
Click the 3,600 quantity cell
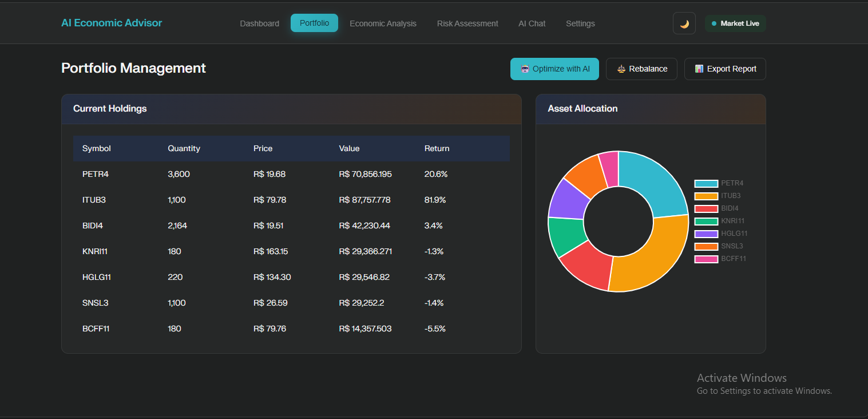point(179,175)
